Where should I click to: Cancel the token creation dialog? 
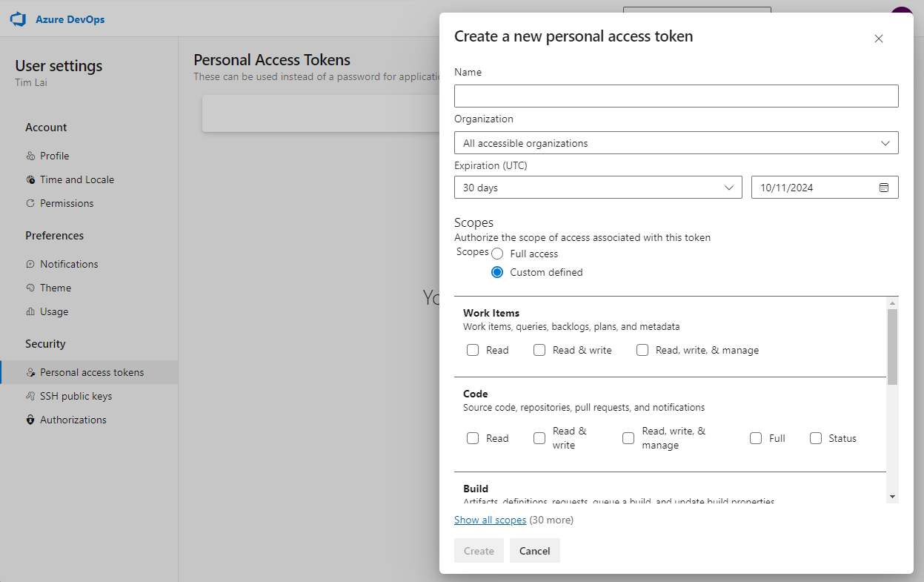[535, 551]
